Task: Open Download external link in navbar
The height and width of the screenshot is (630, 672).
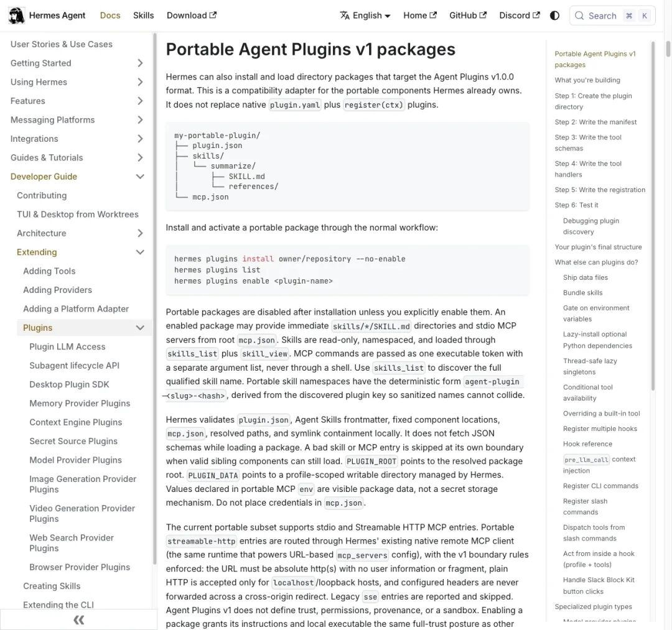Action: pyautogui.click(x=192, y=16)
